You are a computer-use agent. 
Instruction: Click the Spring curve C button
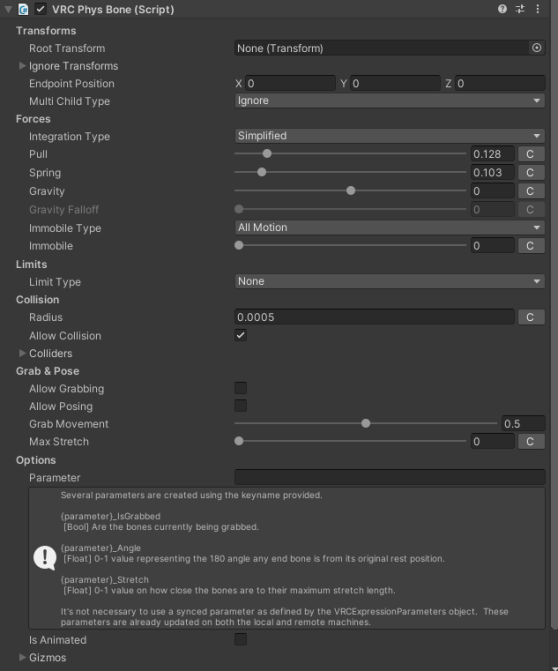tap(531, 172)
